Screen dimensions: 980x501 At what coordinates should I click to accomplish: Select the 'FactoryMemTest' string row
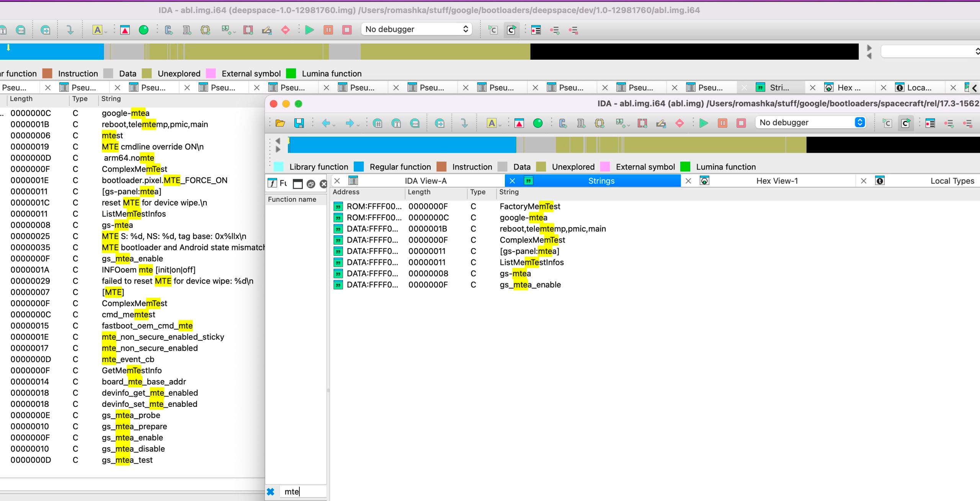click(x=655, y=207)
